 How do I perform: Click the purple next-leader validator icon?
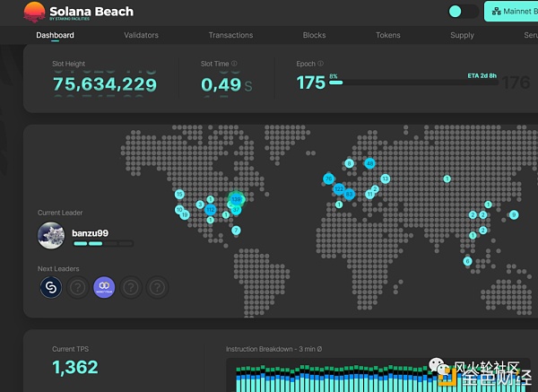pyautogui.click(x=104, y=287)
